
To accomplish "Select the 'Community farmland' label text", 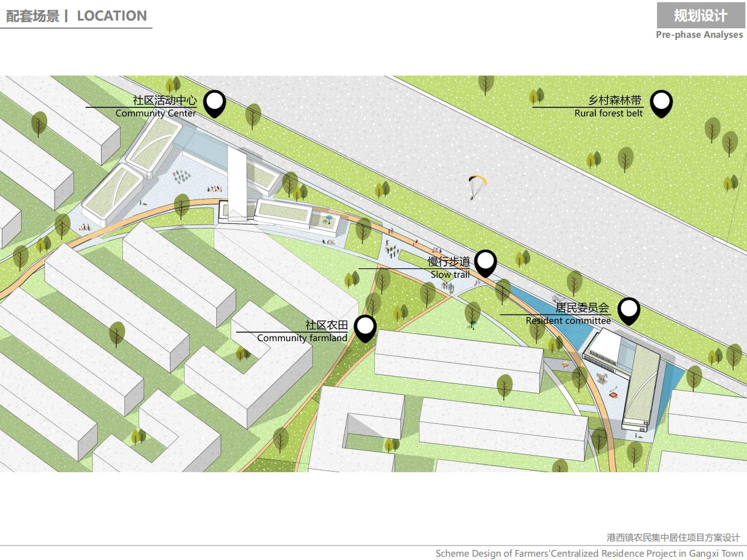I will coord(302,338).
